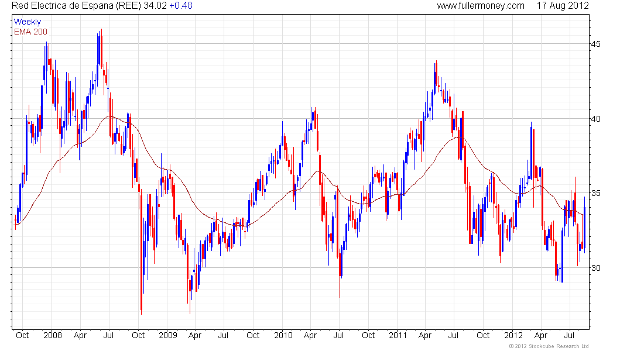Click the 'Oct' label just before 2010
644x351 pixels.
[253, 335]
